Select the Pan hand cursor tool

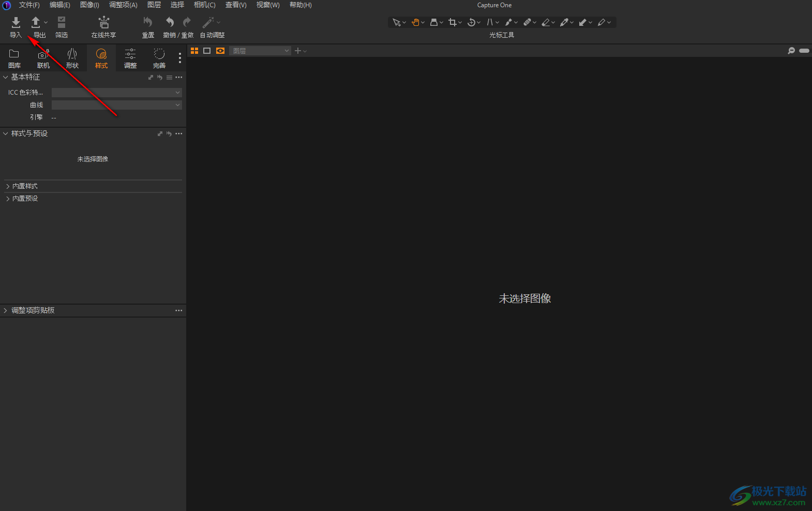[415, 22]
